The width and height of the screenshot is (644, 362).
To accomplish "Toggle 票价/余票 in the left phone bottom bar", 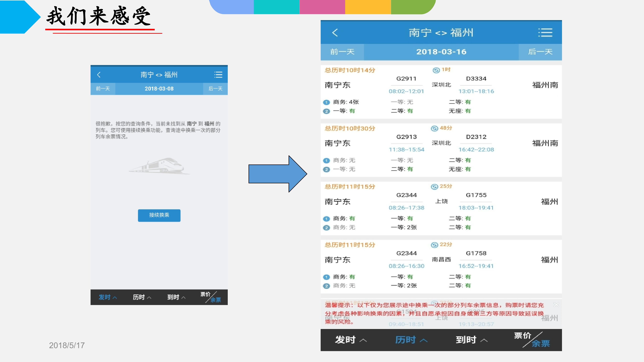I will pyautogui.click(x=211, y=297).
